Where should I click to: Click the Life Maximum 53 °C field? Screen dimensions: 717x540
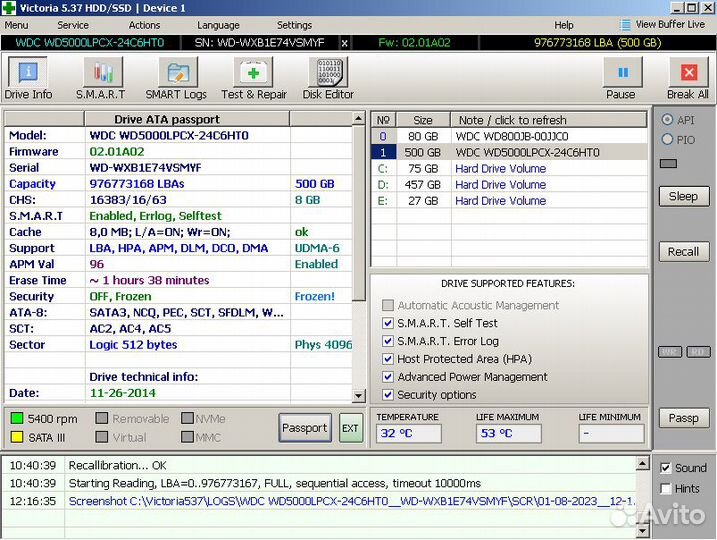[508, 433]
